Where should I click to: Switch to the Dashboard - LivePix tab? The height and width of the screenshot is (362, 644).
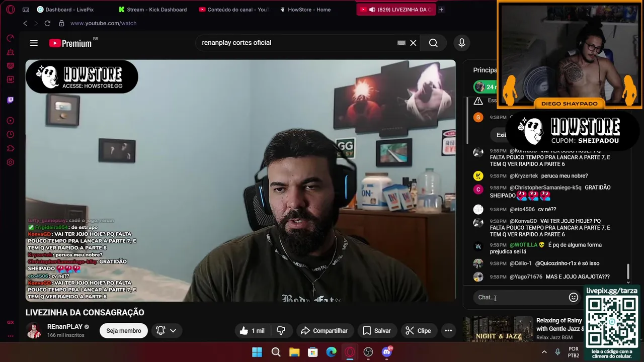pos(64,10)
